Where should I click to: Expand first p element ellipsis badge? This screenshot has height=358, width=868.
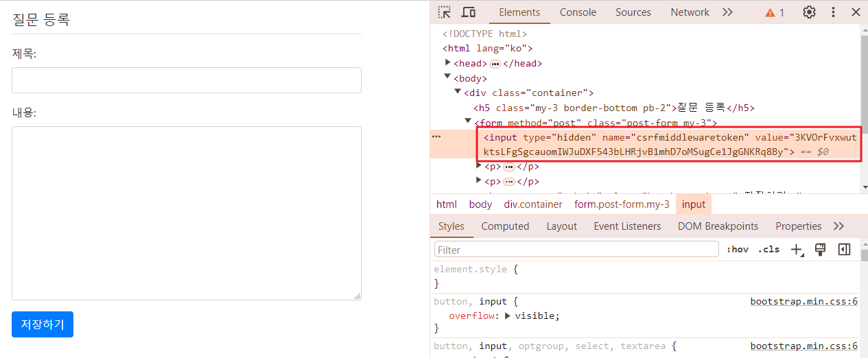tap(509, 167)
